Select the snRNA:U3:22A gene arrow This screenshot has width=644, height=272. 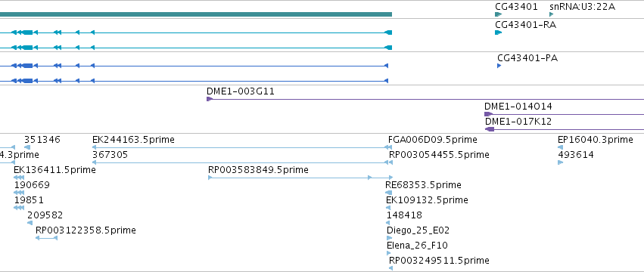(x=552, y=14)
